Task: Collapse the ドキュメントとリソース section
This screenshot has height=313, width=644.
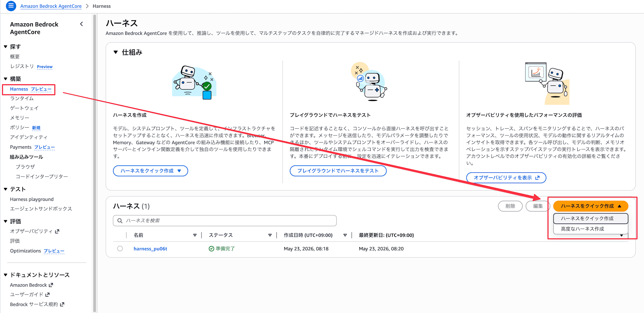Action: click(x=5, y=275)
